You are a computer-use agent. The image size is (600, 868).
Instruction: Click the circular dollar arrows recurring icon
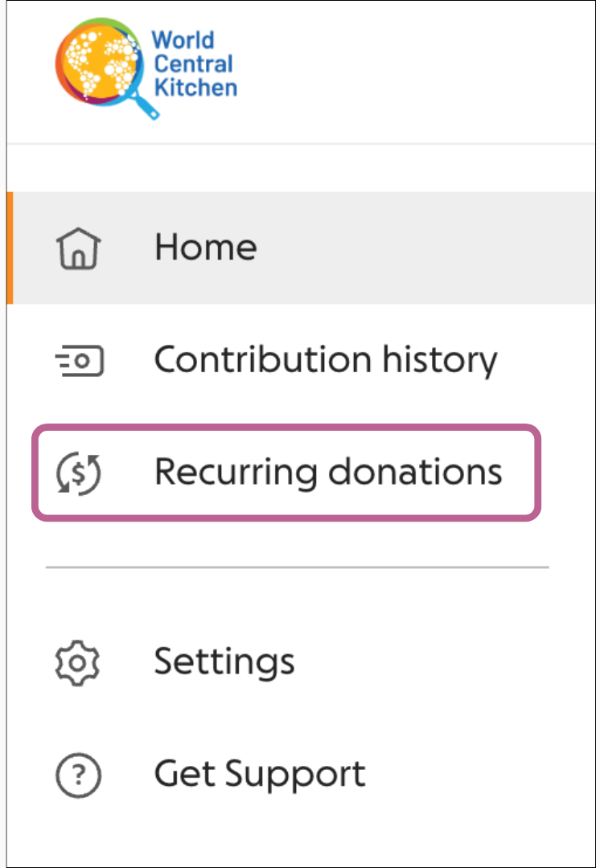[x=79, y=473]
